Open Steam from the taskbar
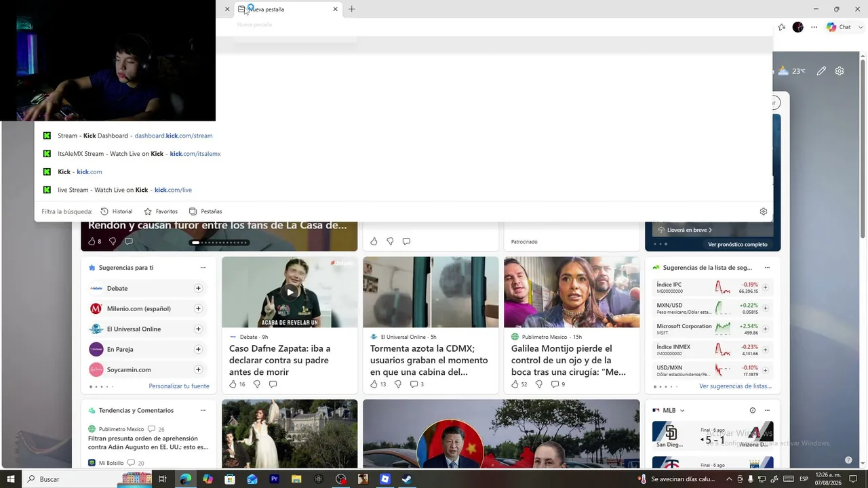 (x=407, y=479)
